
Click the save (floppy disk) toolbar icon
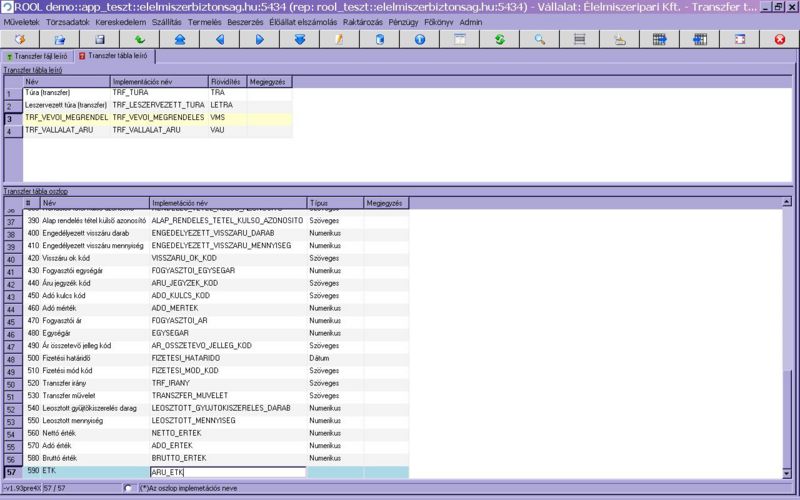100,39
